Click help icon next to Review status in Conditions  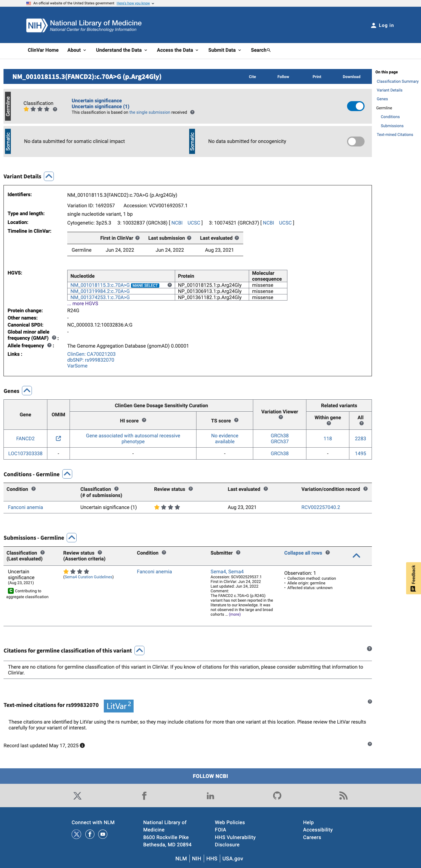click(x=191, y=489)
